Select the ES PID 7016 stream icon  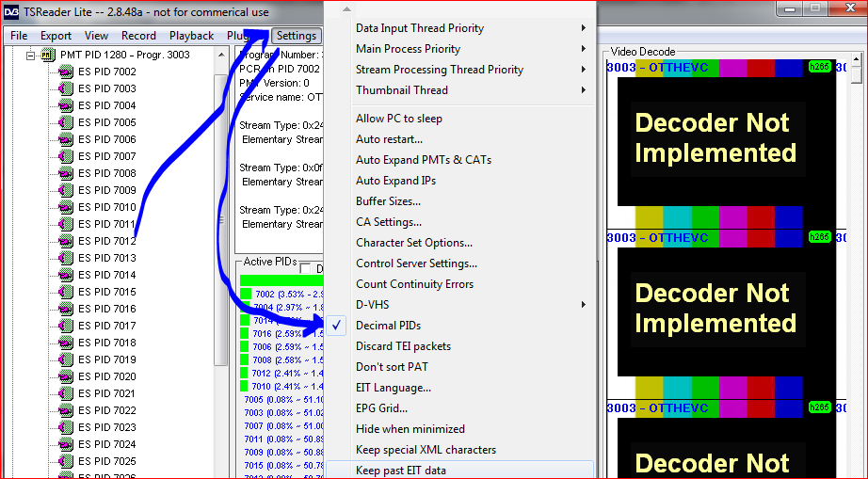coord(66,309)
